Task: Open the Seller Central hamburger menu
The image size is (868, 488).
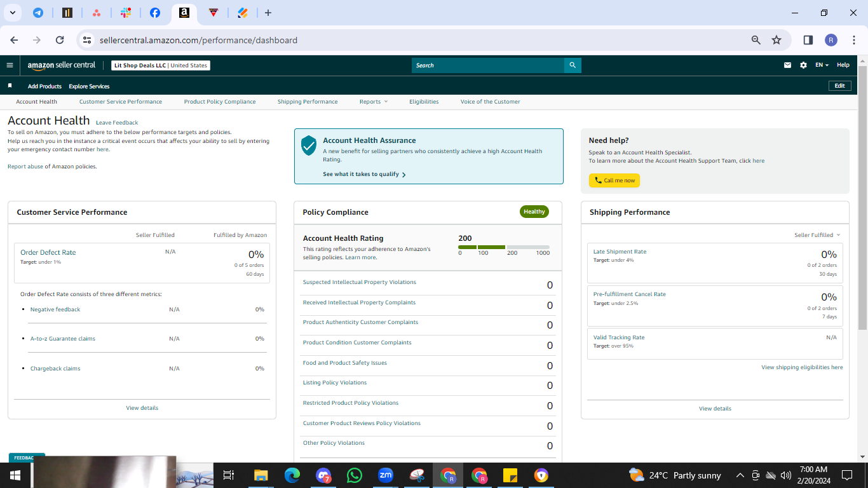Action: (10, 65)
